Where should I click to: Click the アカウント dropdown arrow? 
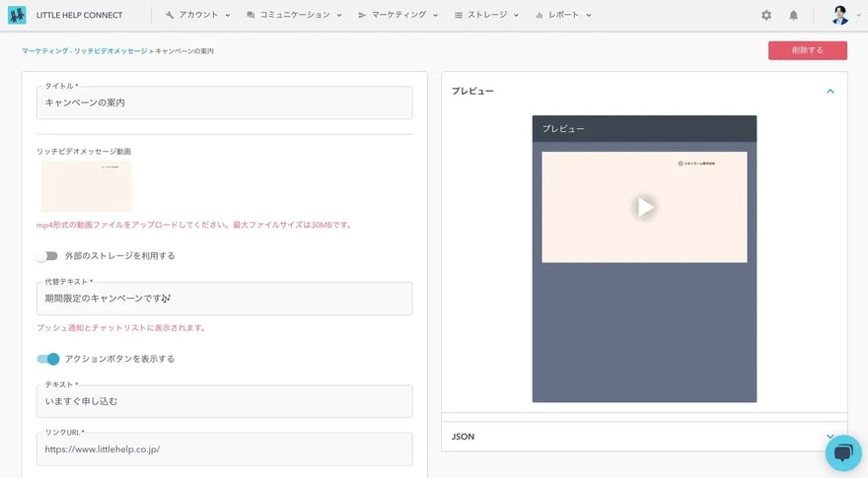[228, 16]
